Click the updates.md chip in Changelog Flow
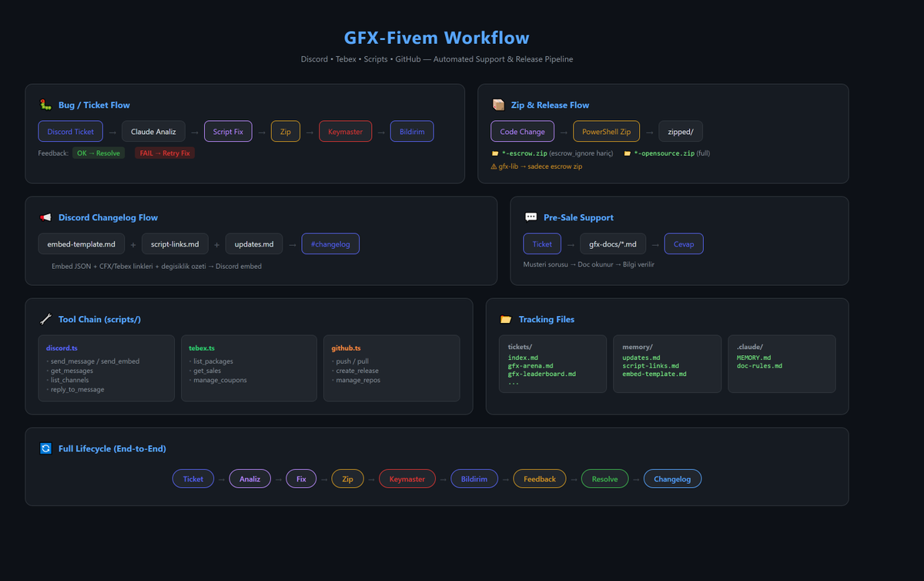The image size is (924, 581). [x=254, y=244]
